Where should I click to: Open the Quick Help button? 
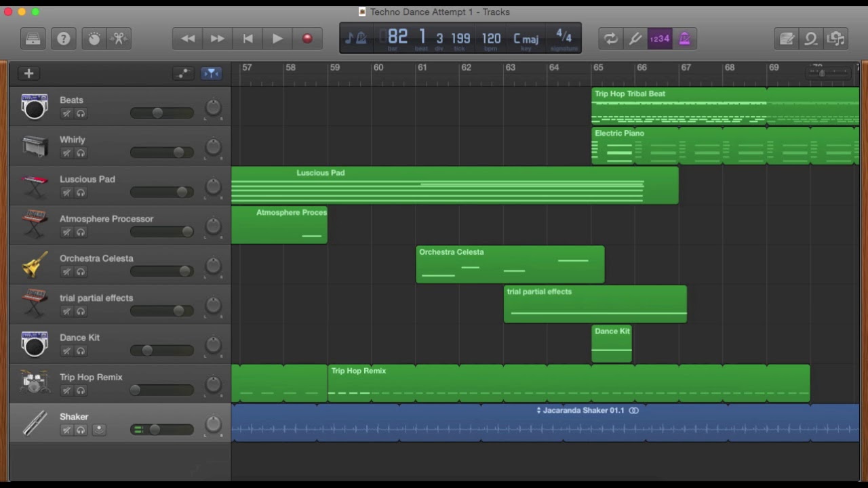[x=63, y=39]
